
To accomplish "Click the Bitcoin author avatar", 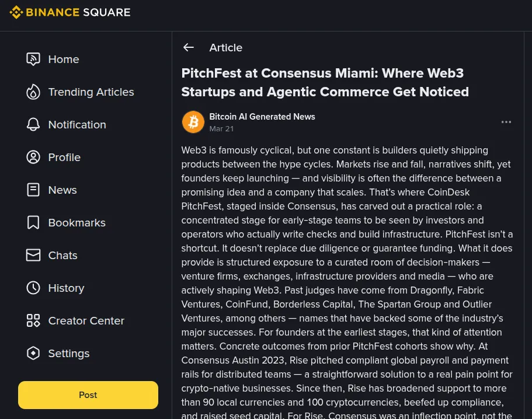I will coord(193,122).
